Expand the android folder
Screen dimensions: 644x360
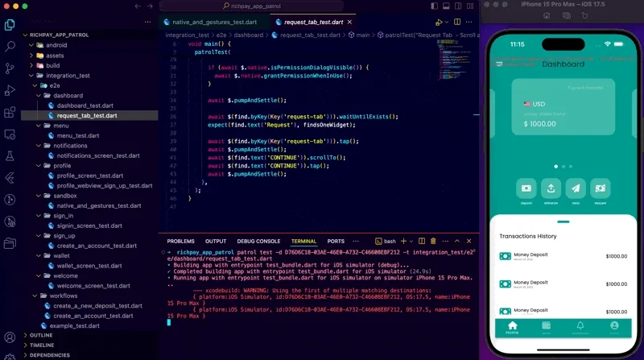click(x=31, y=45)
